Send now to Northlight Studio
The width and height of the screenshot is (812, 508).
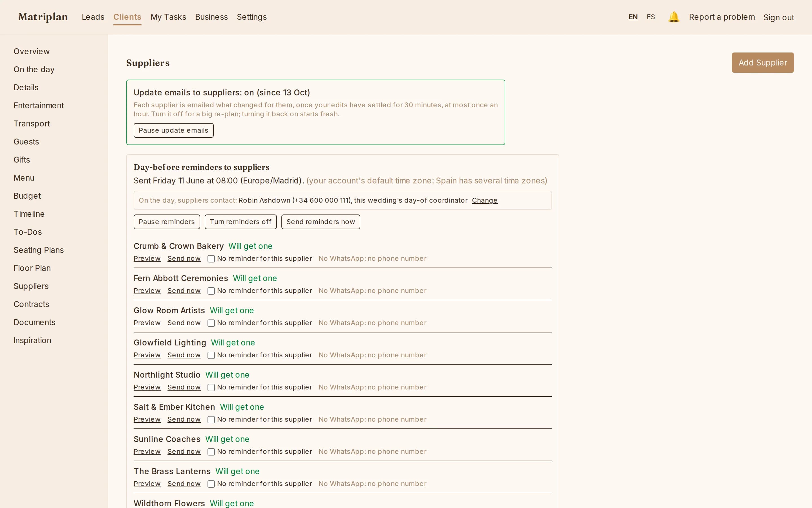coord(184,387)
